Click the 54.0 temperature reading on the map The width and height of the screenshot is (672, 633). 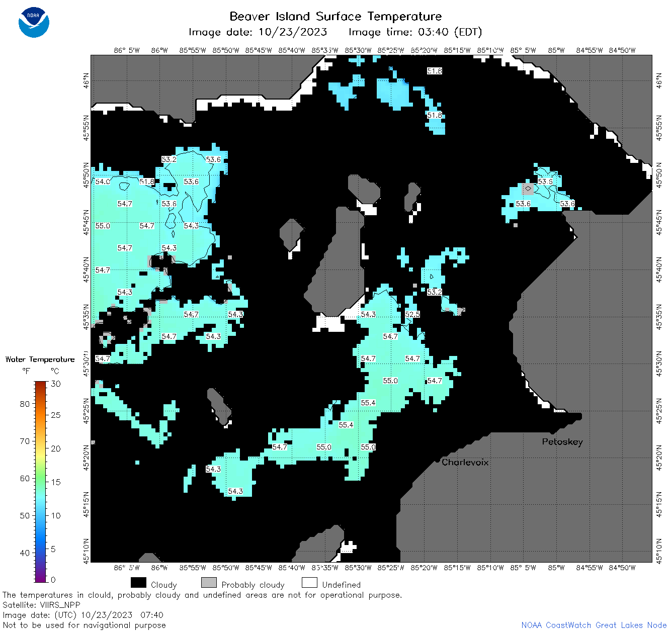point(103,182)
